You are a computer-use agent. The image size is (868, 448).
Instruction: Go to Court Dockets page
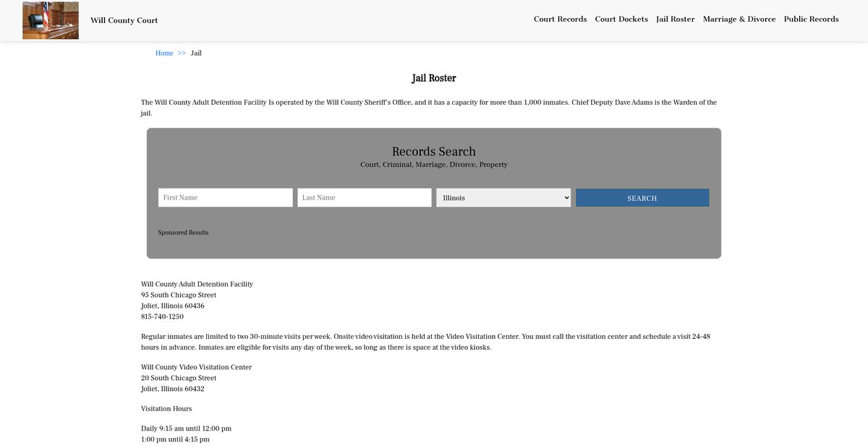click(621, 20)
